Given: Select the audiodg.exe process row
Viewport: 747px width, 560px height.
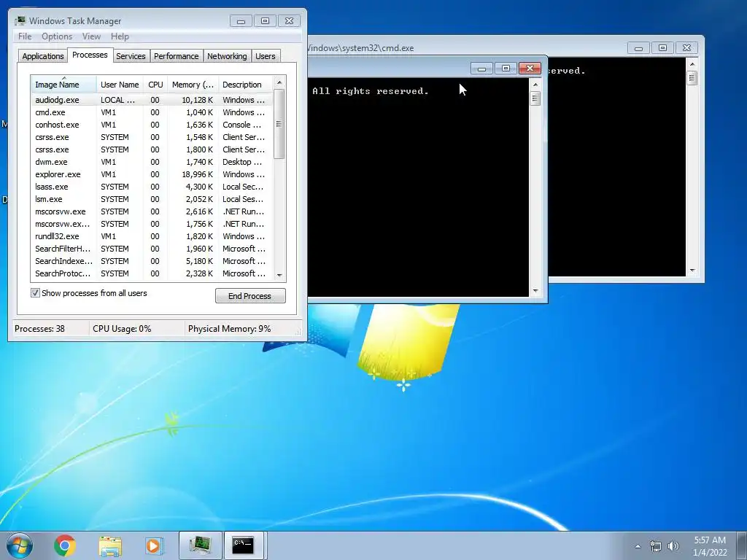Looking at the screenshot, I should point(152,100).
